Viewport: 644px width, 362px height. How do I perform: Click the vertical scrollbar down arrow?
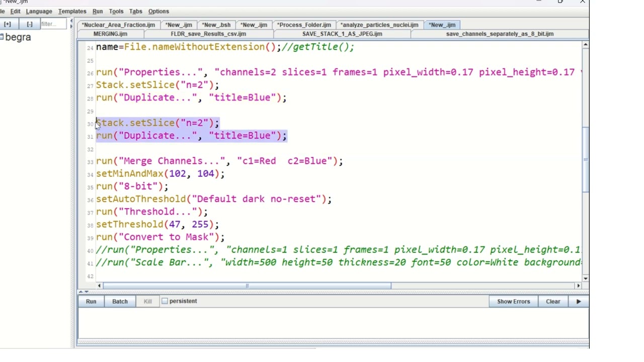coord(586,278)
